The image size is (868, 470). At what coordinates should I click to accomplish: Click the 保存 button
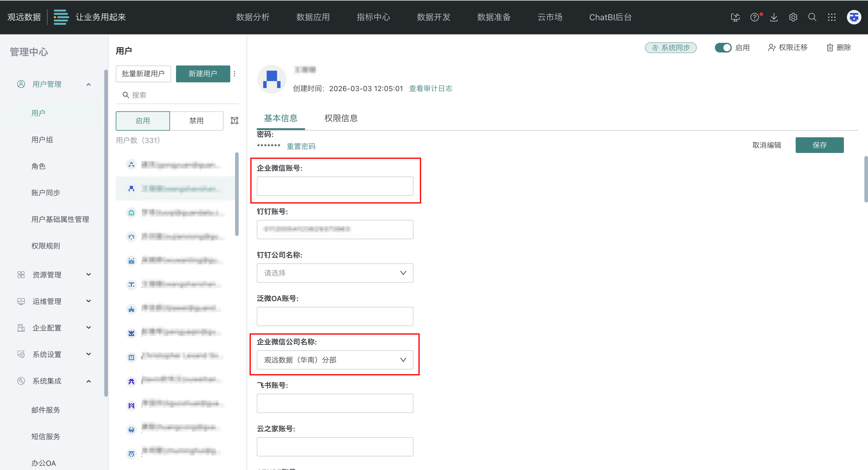(819, 145)
